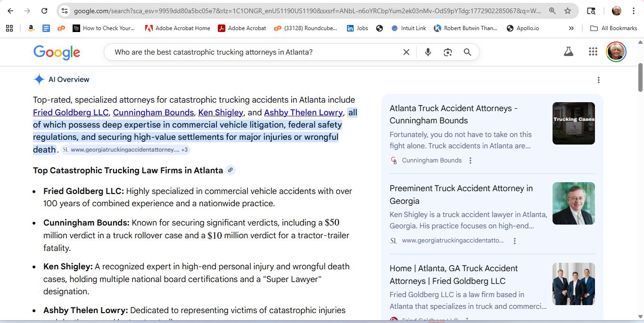Open more options for georgiatruckingaccidentatto source

coord(515,241)
